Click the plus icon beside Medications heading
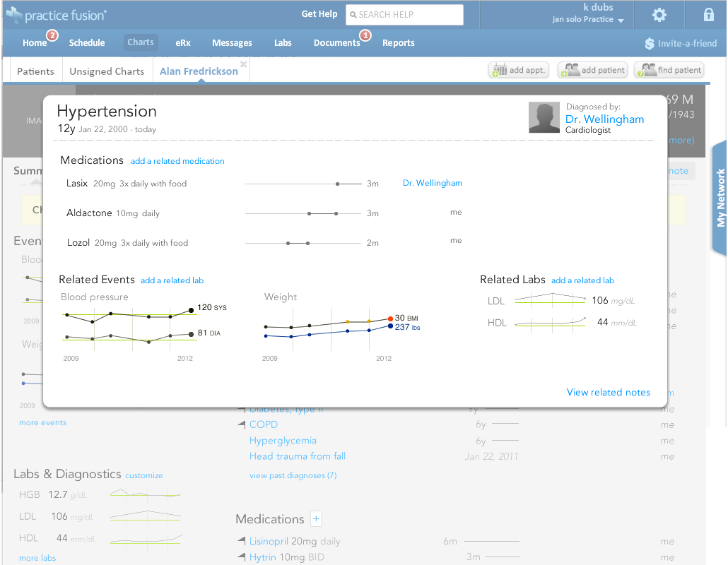This screenshot has width=728, height=565. click(x=316, y=518)
